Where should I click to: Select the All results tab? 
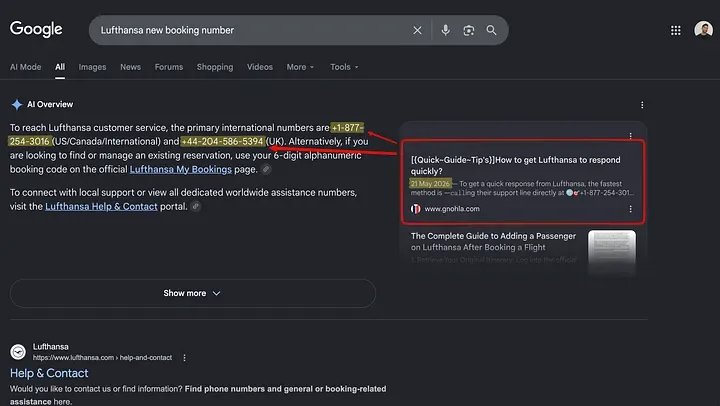(x=60, y=67)
